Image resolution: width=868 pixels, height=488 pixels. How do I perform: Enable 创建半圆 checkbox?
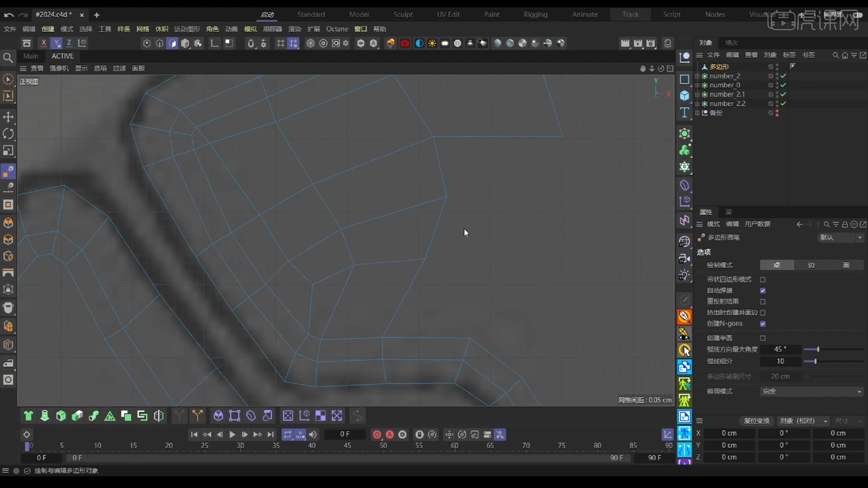[763, 338]
